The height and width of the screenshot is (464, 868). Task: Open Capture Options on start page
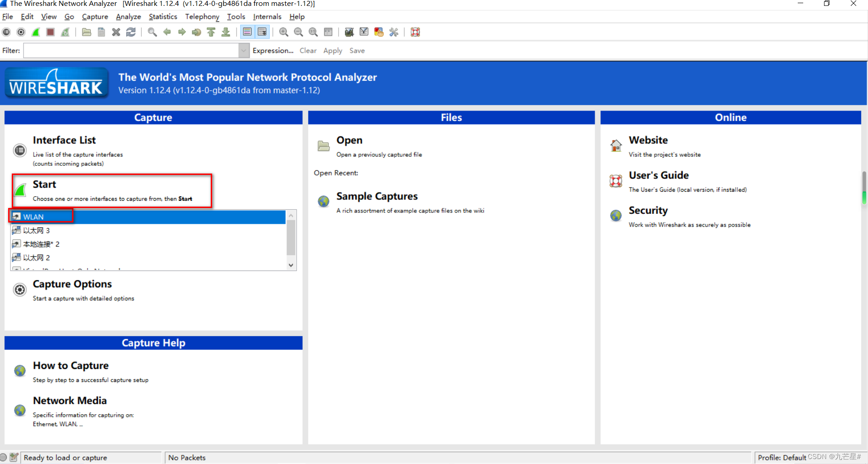pyautogui.click(x=72, y=284)
